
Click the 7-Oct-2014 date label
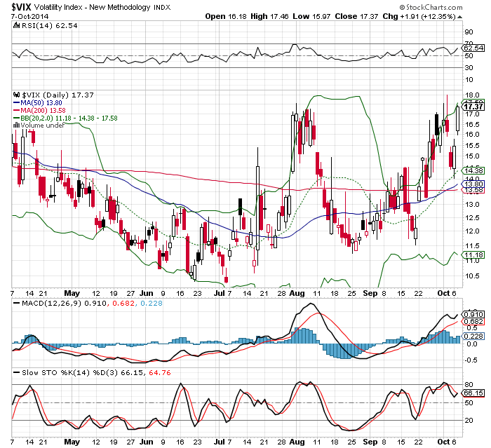29,16
